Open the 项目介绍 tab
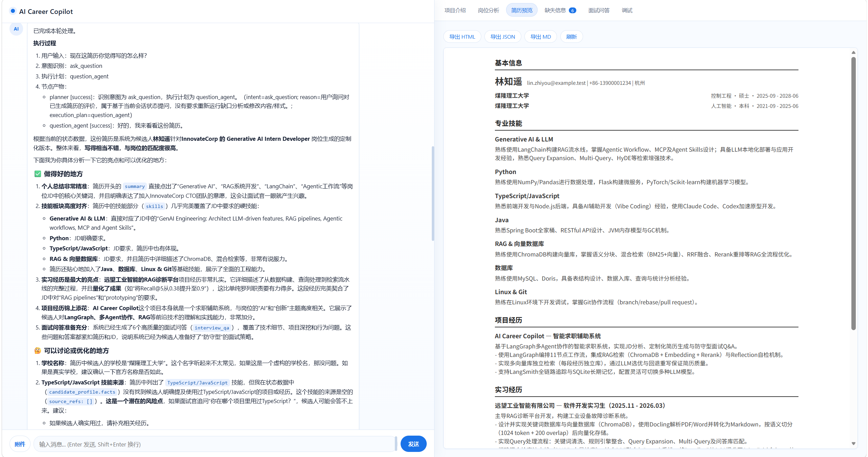 (455, 11)
